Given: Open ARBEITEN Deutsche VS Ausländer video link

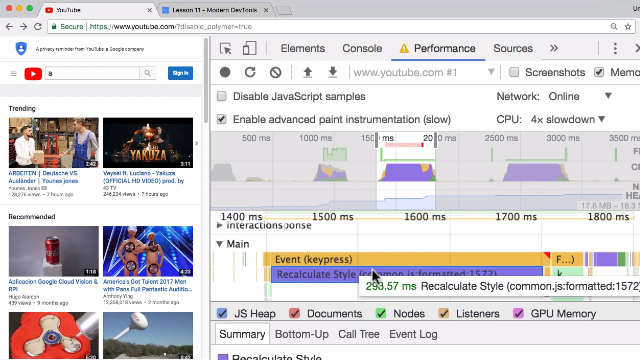Looking at the screenshot, I should [43, 177].
